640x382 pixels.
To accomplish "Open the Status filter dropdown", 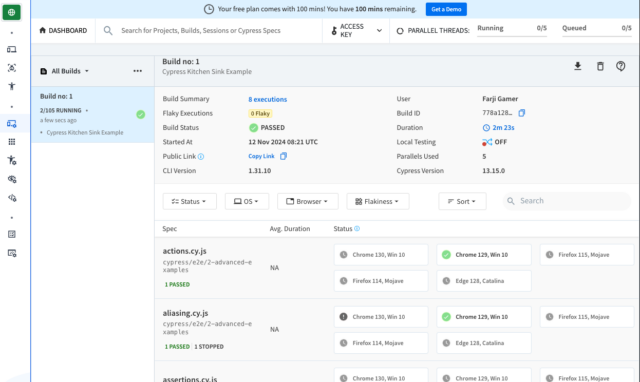I will pyautogui.click(x=189, y=202).
